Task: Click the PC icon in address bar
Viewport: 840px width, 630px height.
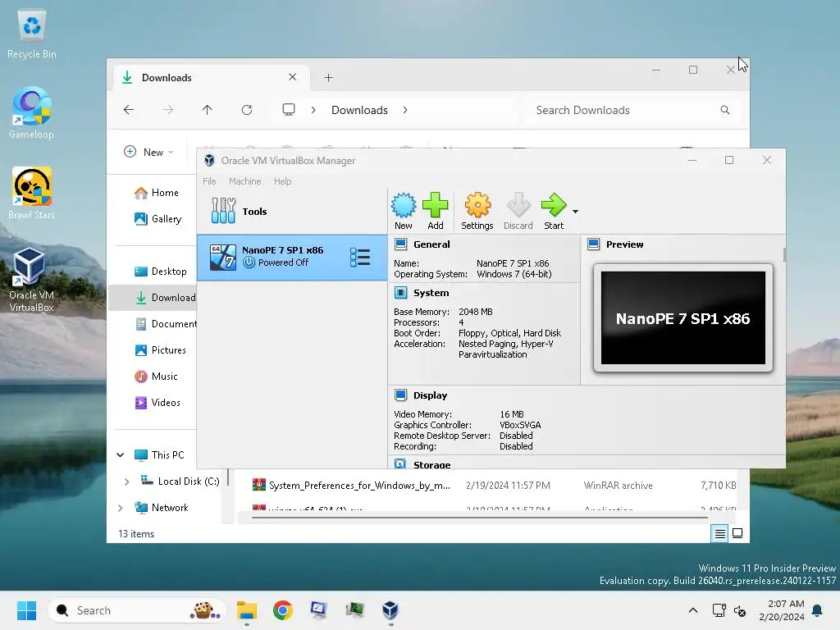Action: pos(289,110)
